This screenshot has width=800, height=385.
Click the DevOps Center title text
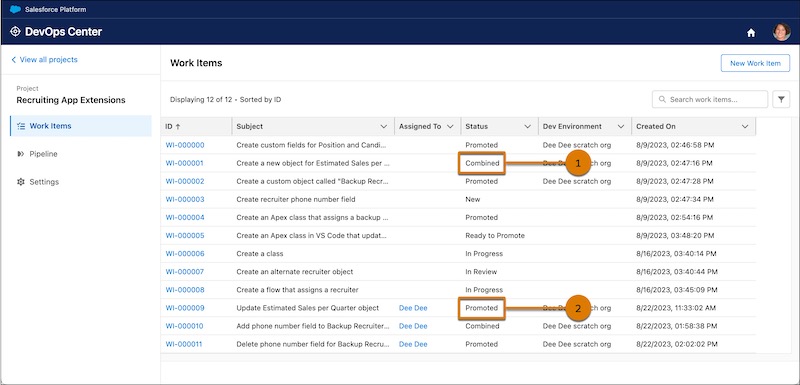(63, 32)
